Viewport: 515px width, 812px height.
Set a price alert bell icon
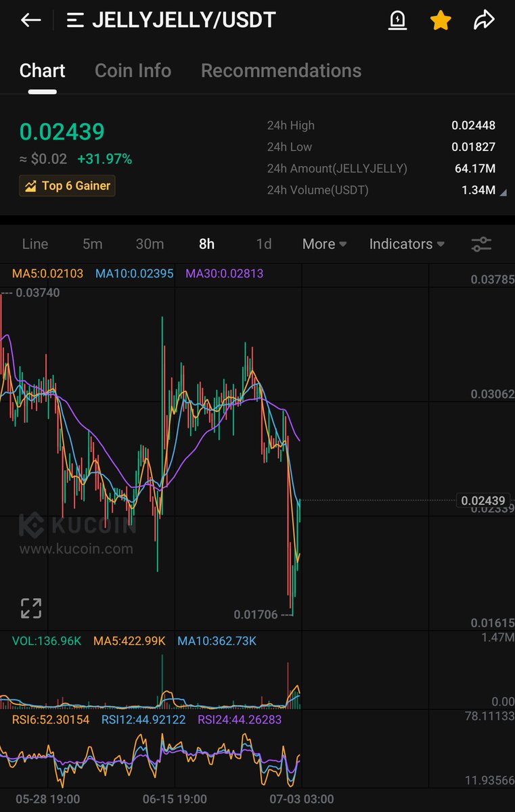tap(397, 21)
